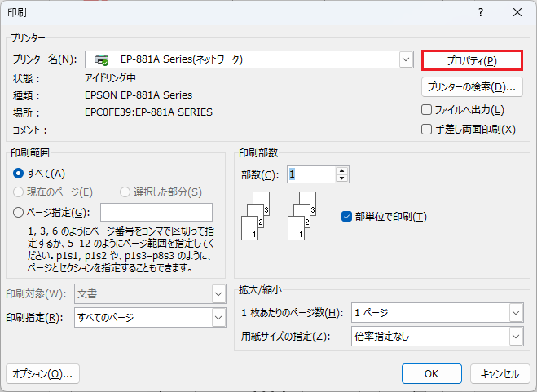Enable the 手差し両面印刷 checkbox
Screen dimensions: 537x392
point(427,129)
